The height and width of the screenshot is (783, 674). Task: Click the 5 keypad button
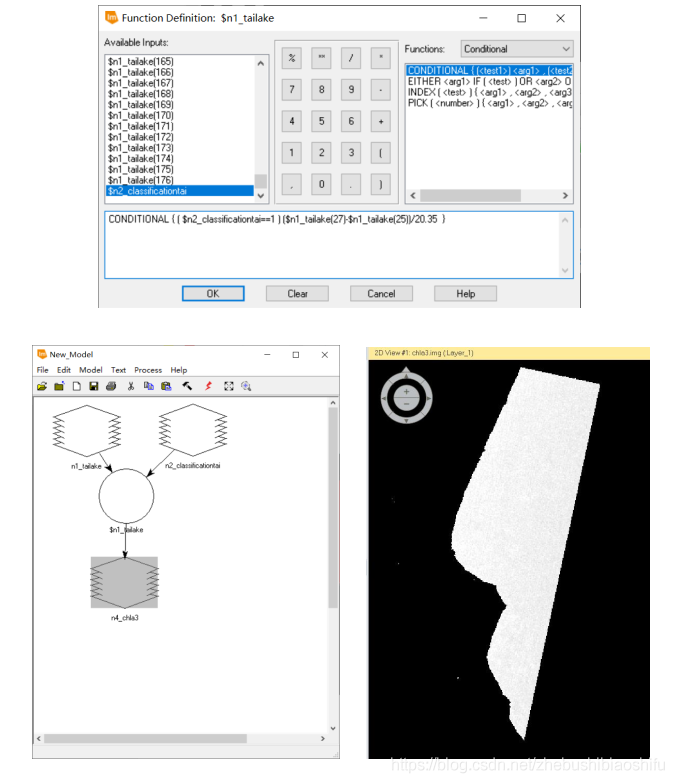(322, 121)
